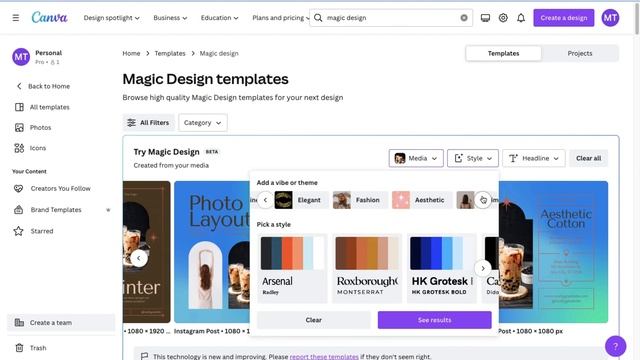
Task: Open Business menu
Action: (170, 18)
